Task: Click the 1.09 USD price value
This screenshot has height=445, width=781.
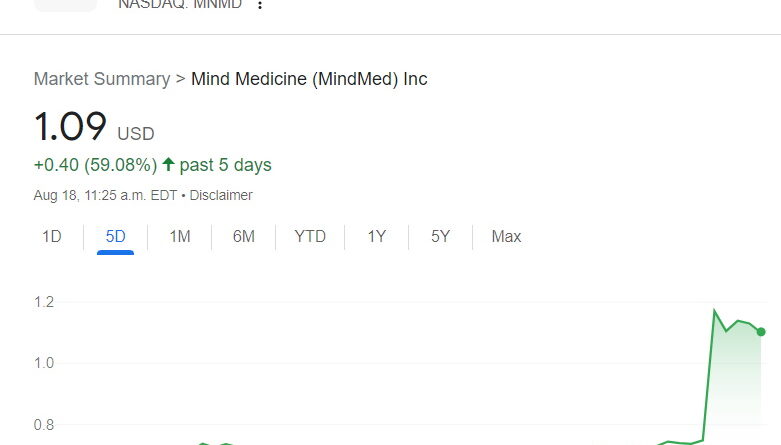Action: tap(70, 127)
